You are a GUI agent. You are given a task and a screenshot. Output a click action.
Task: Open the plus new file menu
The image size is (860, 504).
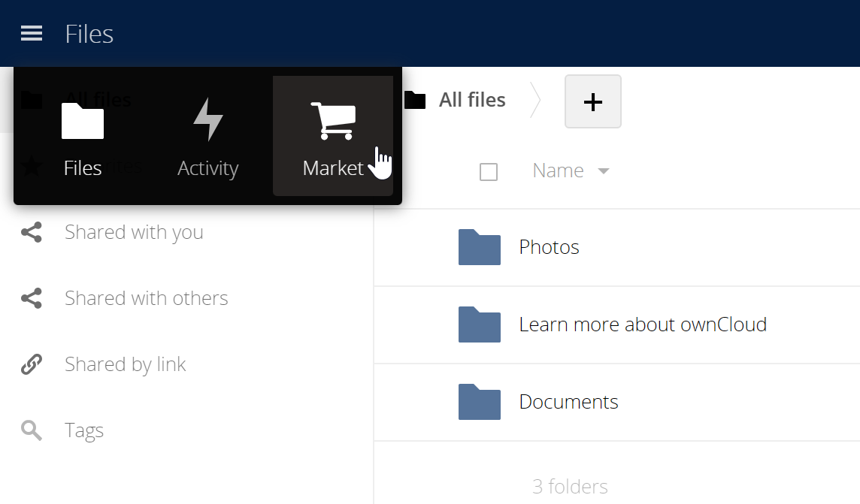pyautogui.click(x=593, y=101)
